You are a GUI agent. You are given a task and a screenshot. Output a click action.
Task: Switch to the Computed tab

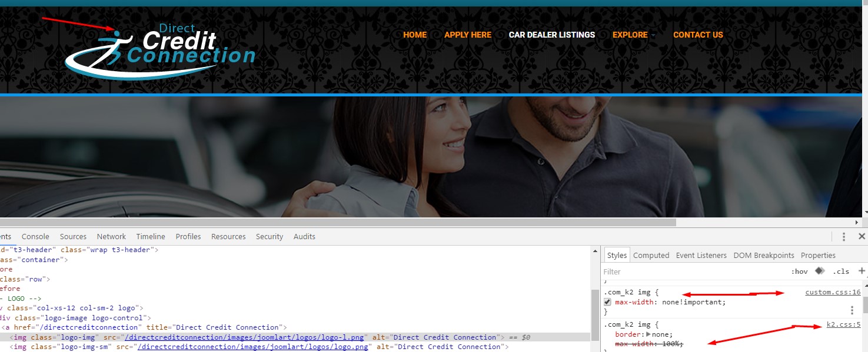651,254
